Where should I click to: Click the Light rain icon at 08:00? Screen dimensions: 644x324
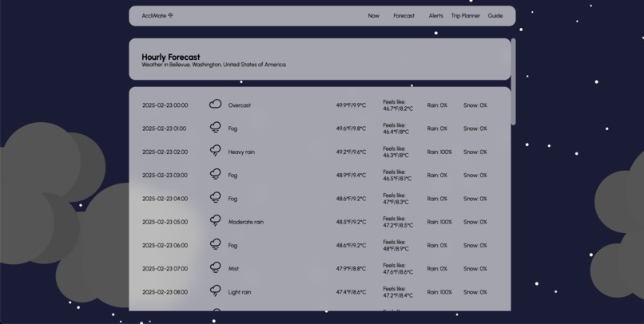[215, 291]
